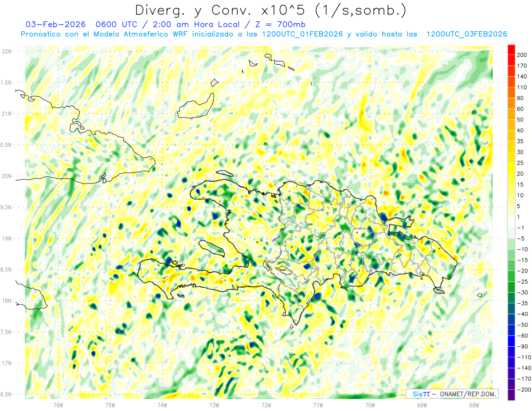This screenshot has width=532, height=411.
Task: Click the "69W" longitude label
Action: click(422, 405)
